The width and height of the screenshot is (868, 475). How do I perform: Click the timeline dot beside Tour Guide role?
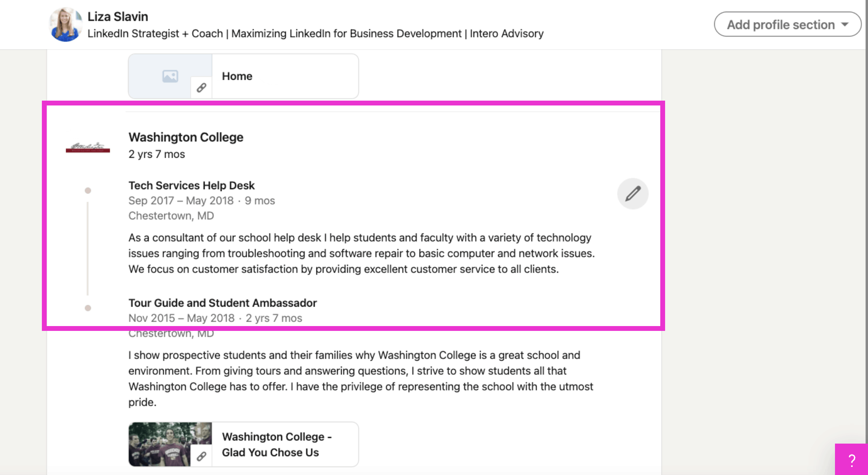tap(88, 308)
